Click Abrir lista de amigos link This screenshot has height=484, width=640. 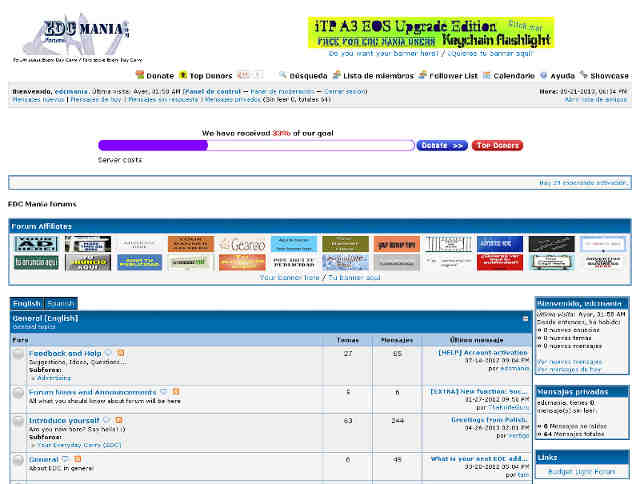[596, 99]
